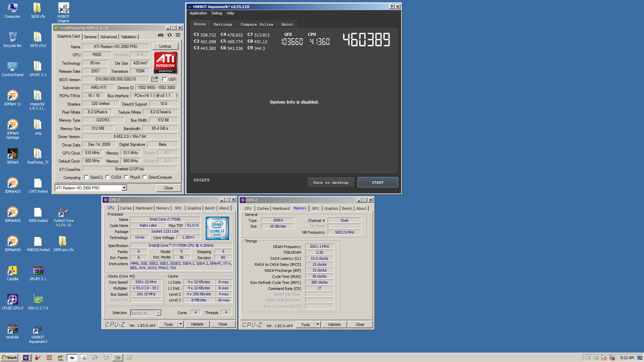Click Close in the right CPU-Z window

pos(360,324)
